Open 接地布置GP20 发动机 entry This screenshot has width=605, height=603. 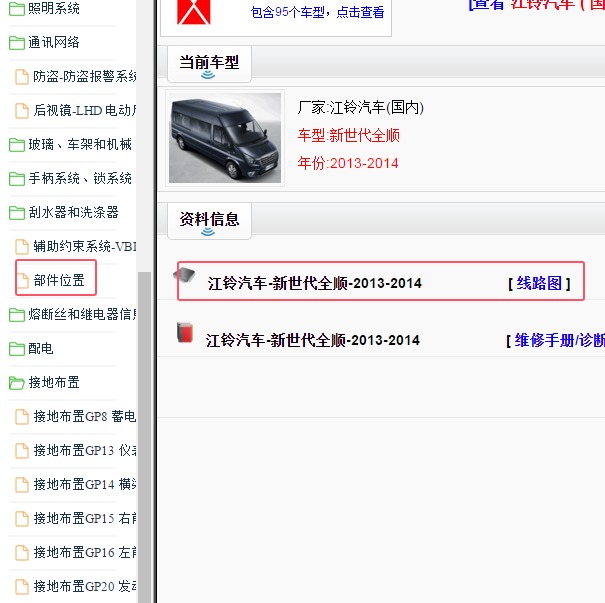84,586
